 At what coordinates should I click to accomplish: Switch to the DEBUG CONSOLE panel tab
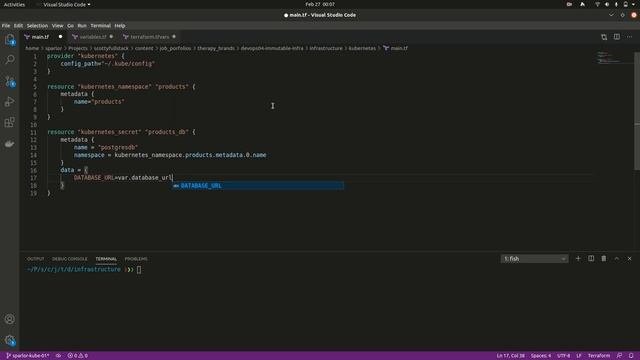[69, 259]
